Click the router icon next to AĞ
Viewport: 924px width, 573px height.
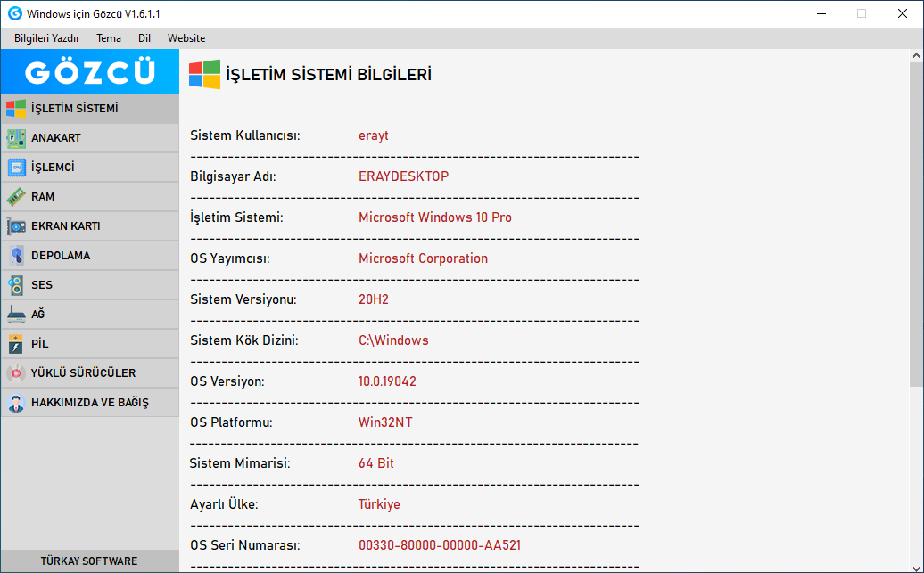click(16, 315)
